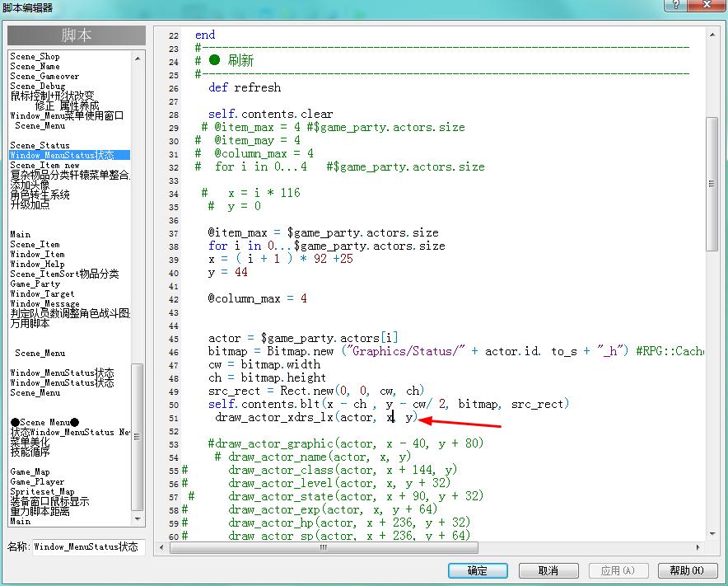Click the 应用(A) button
The image size is (728, 586).
coord(618,570)
